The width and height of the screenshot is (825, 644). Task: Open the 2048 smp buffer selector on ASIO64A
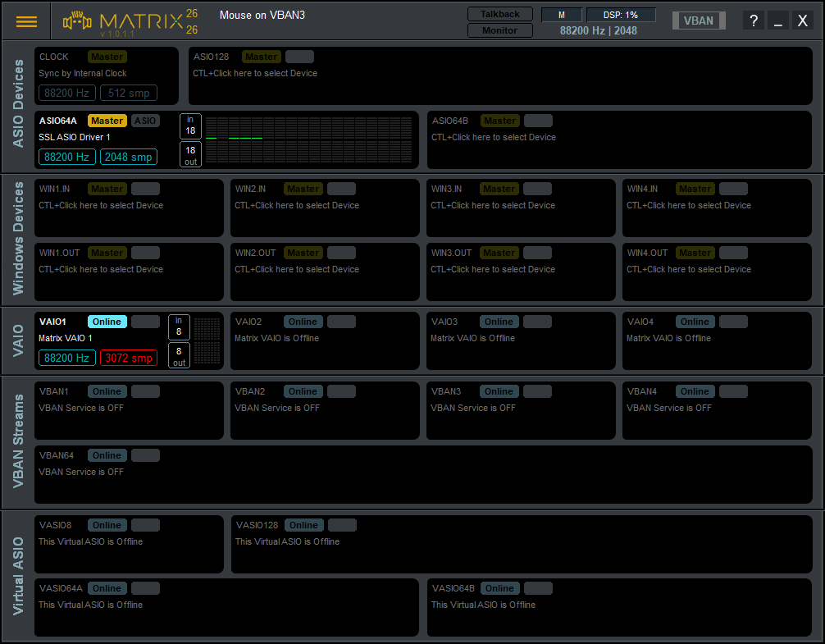pyautogui.click(x=128, y=157)
